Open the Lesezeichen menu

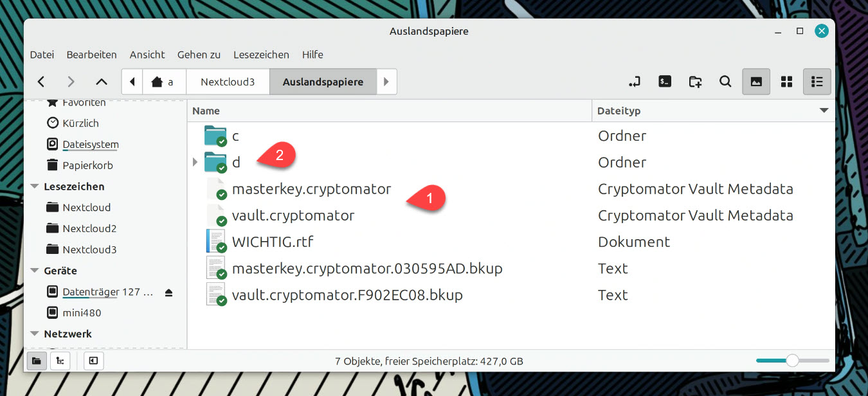click(261, 55)
